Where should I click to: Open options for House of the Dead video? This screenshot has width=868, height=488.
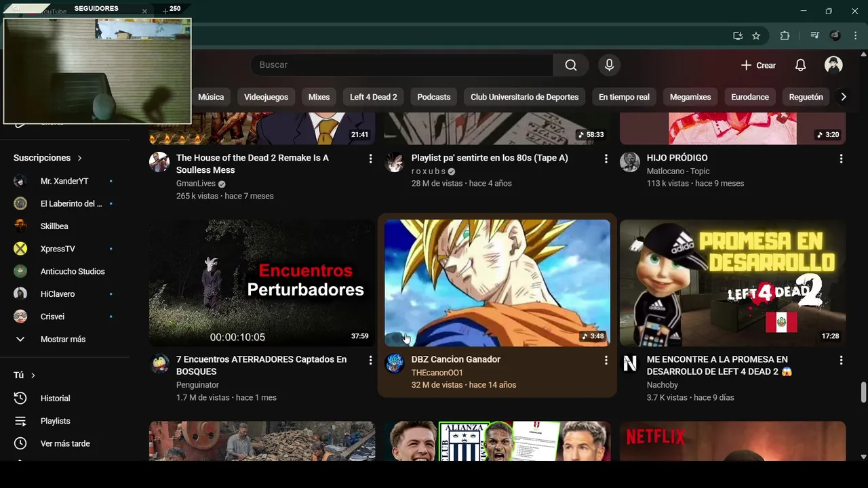coord(370,159)
